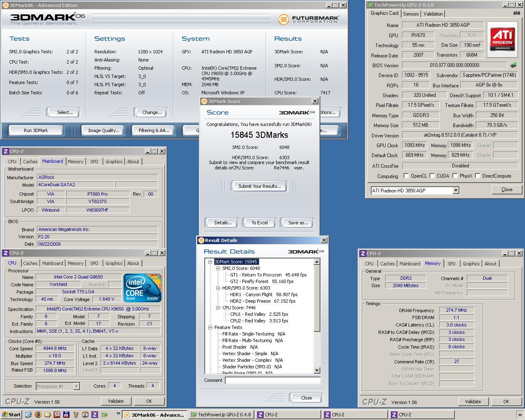Viewport: 525px width, 420px height.
Task: Click Validate in the CPU-Z Memory window
Action: [x=472, y=402]
